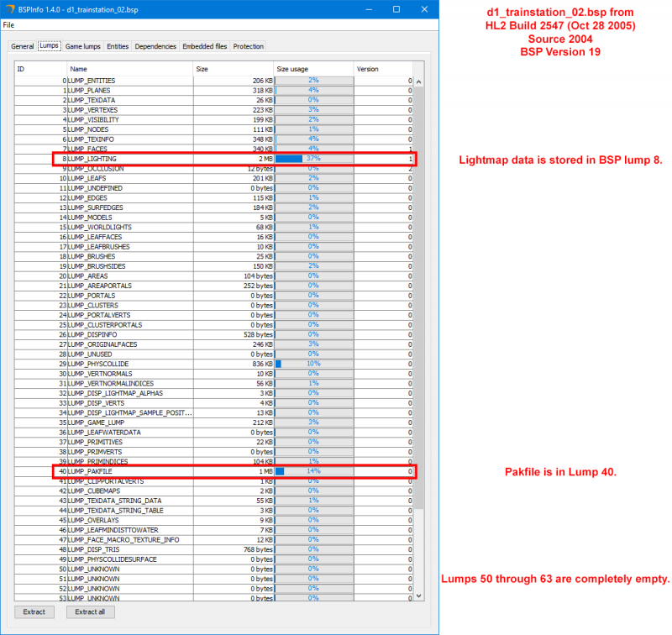Viewport: 672px width, 635px height.
Task: Click the Extract button
Action: (34, 611)
